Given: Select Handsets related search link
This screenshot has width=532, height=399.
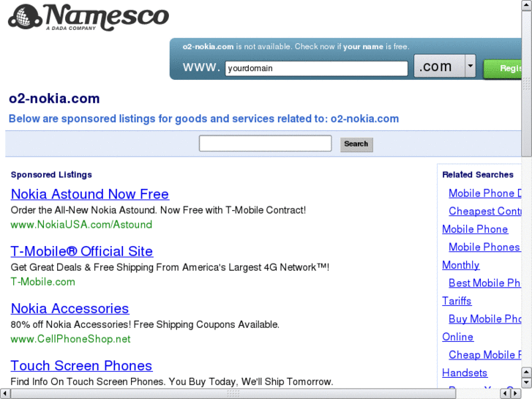Looking at the screenshot, I should [x=465, y=373].
